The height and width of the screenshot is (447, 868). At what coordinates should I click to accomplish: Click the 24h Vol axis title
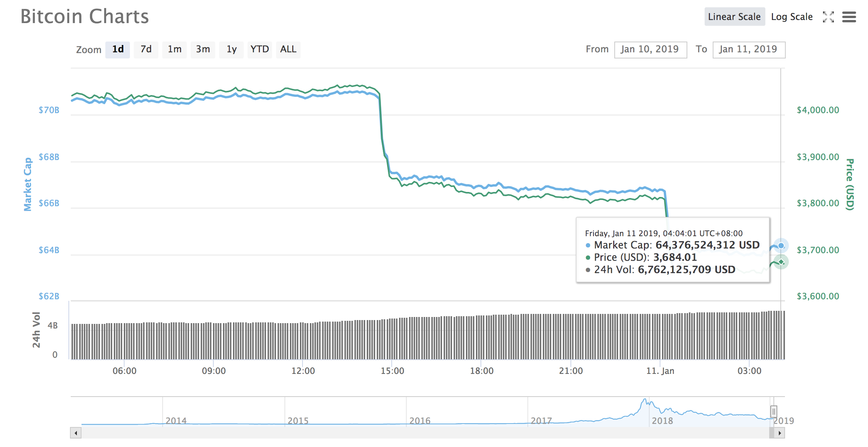(x=36, y=330)
